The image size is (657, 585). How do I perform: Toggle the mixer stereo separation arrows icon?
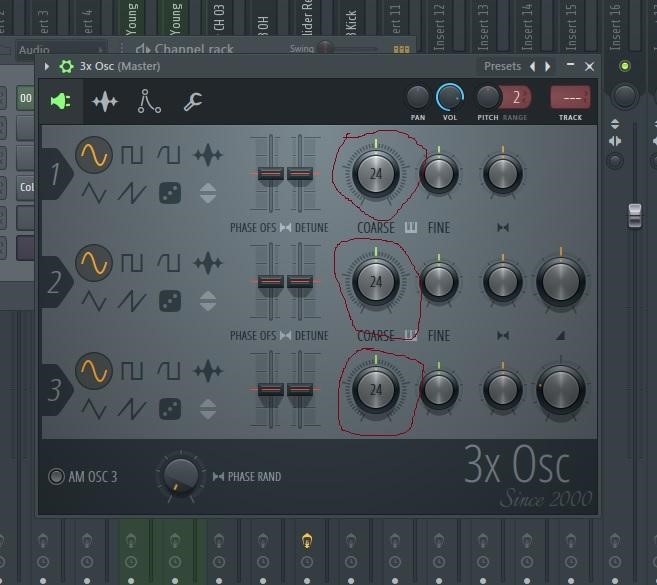[615, 141]
